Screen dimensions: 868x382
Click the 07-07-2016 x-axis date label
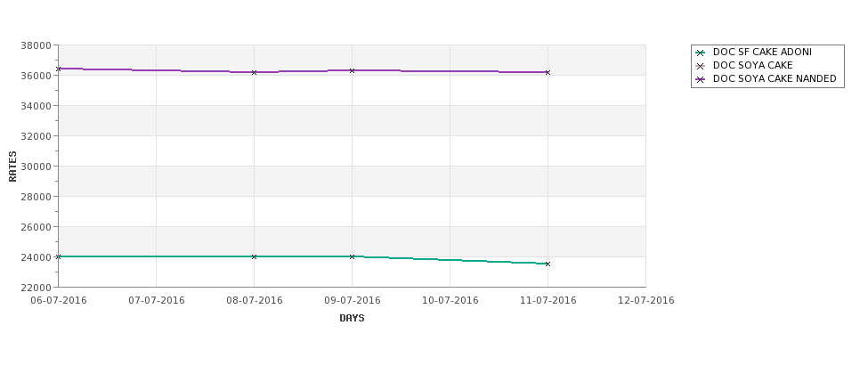coord(157,300)
